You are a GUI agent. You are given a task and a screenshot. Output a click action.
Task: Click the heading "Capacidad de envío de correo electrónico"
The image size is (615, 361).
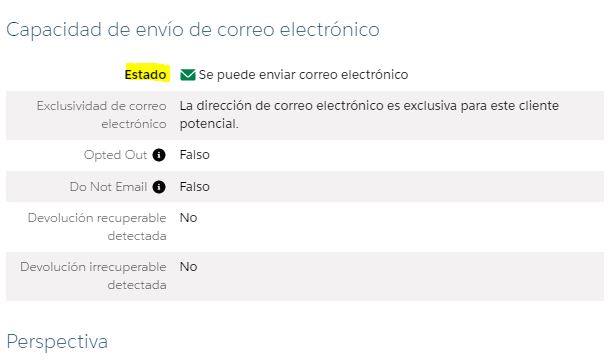[x=193, y=30]
